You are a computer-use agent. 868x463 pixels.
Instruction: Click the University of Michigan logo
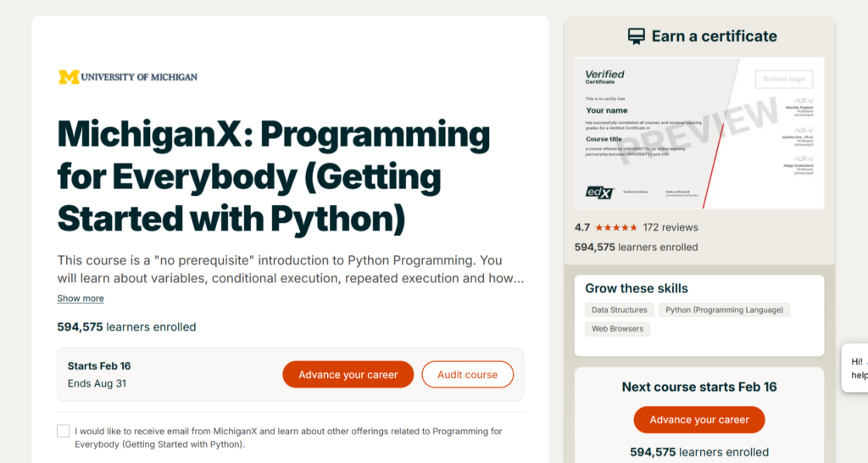(127, 77)
